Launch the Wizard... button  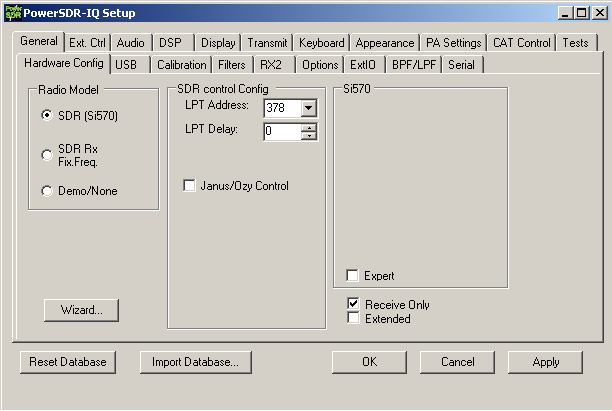81,310
